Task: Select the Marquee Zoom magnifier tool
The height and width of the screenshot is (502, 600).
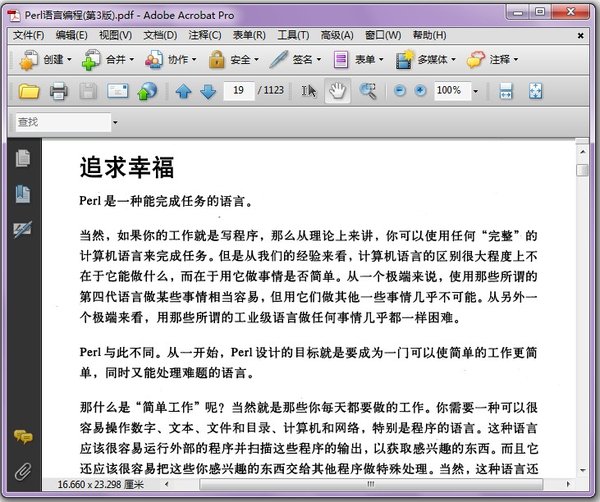Action: [367, 91]
